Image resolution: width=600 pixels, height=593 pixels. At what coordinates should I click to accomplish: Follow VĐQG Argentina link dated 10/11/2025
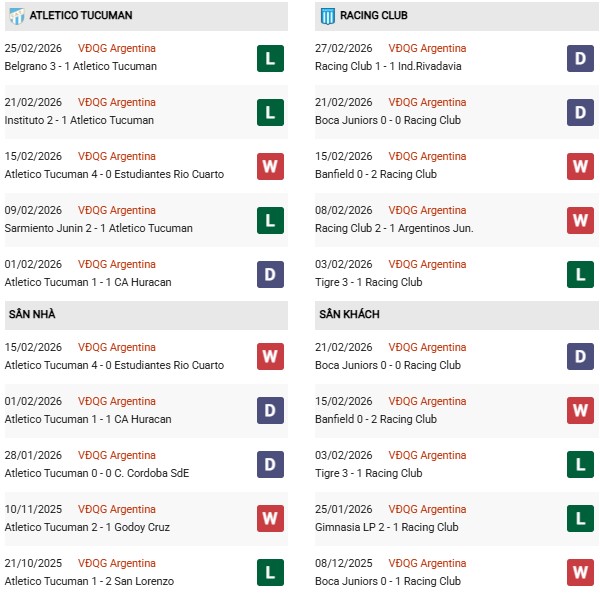(x=117, y=509)
